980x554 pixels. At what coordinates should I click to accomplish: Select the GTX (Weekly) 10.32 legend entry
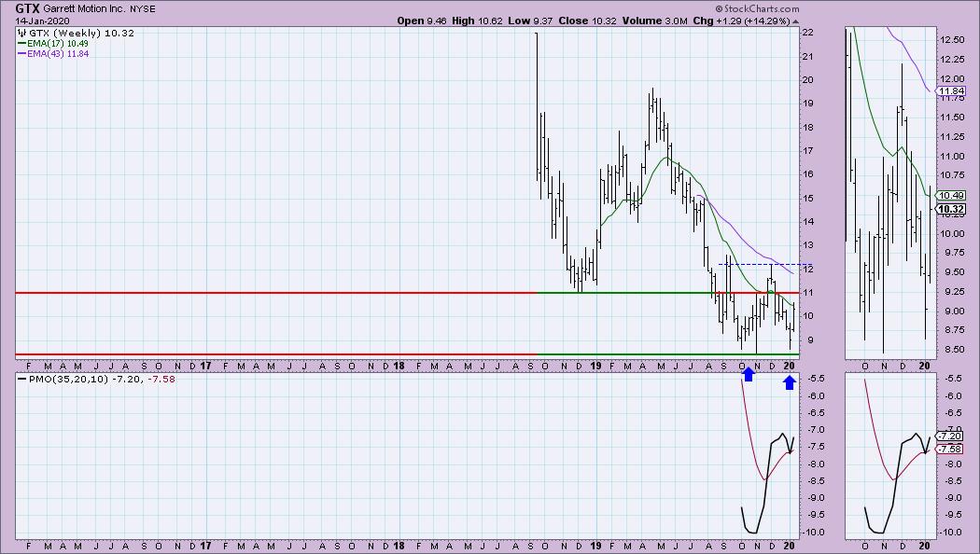(81, 33)
